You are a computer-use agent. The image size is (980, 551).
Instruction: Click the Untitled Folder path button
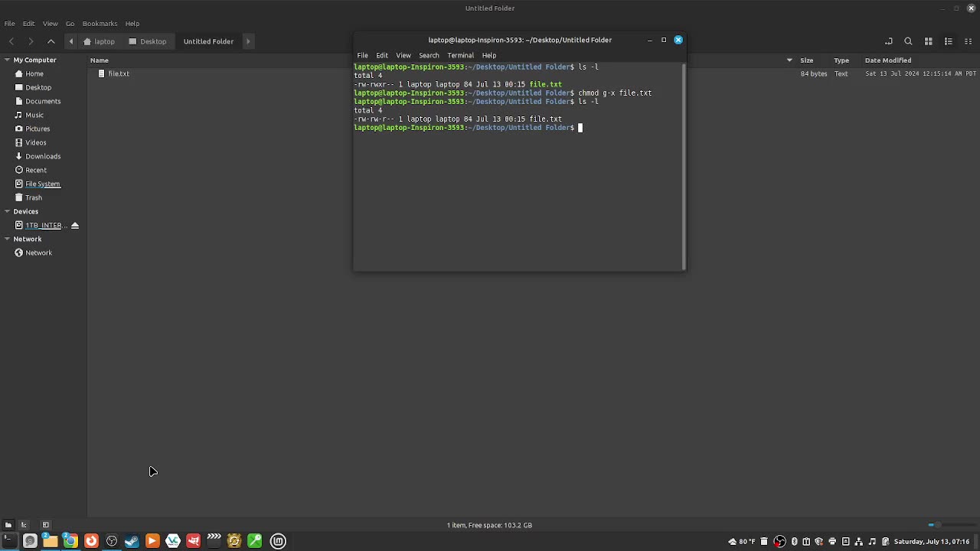point(208,41)
